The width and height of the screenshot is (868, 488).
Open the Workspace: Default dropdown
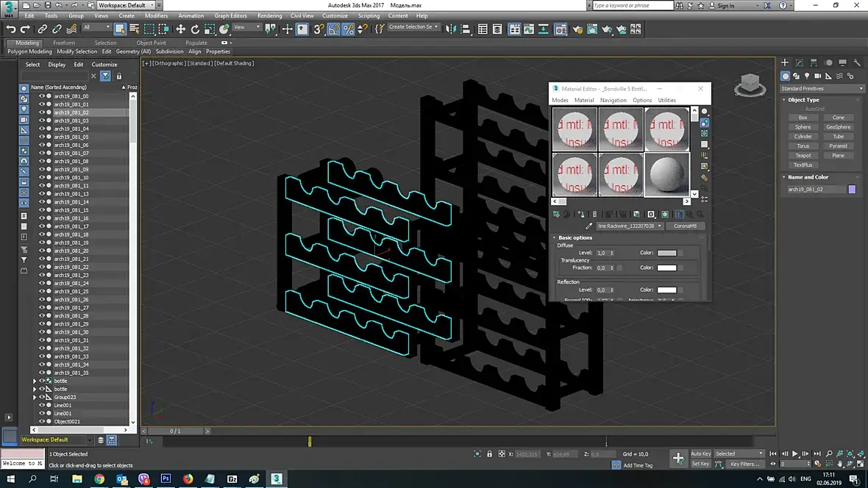coord(124,5)
